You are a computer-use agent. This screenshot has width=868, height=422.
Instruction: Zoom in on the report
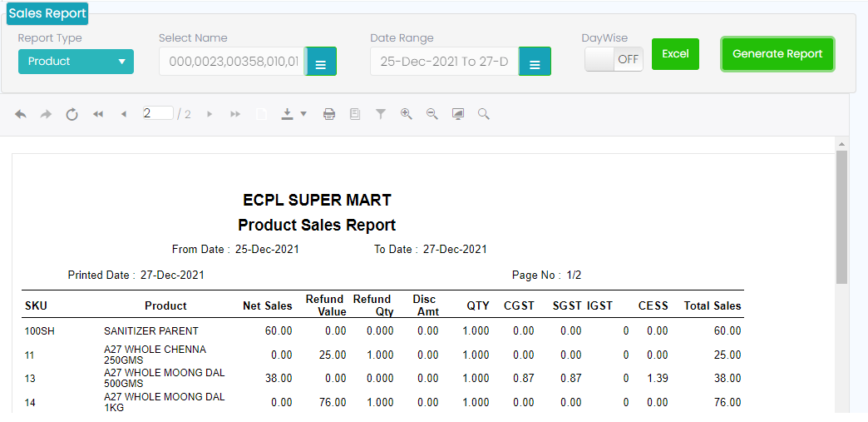(x=406, y=114)
